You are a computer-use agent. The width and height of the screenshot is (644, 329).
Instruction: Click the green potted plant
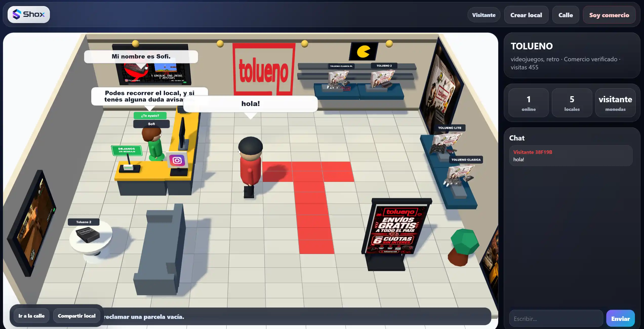click(464, 247)
